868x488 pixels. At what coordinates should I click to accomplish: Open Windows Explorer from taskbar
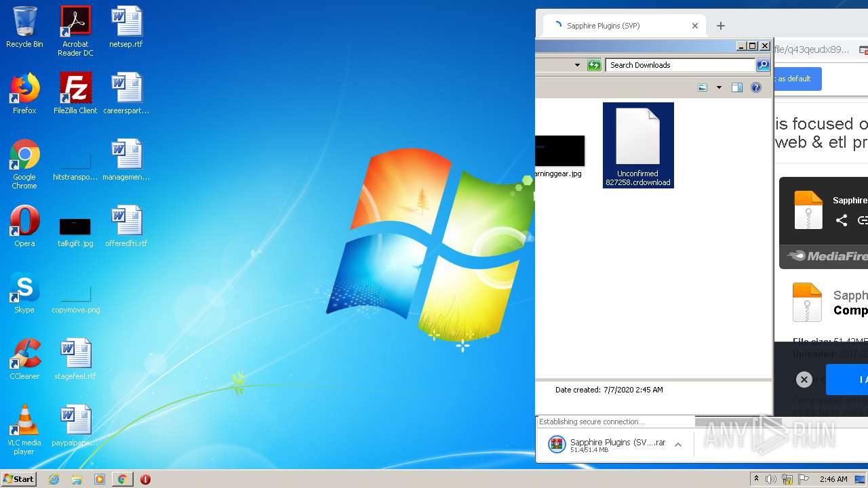pyautogui.click(x=77, y=479)
